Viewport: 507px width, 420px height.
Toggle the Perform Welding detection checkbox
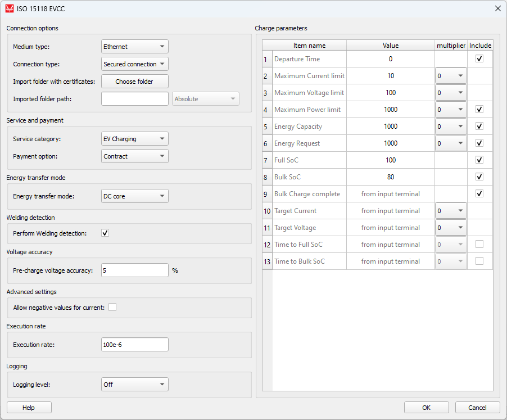[x=105, y=233]
